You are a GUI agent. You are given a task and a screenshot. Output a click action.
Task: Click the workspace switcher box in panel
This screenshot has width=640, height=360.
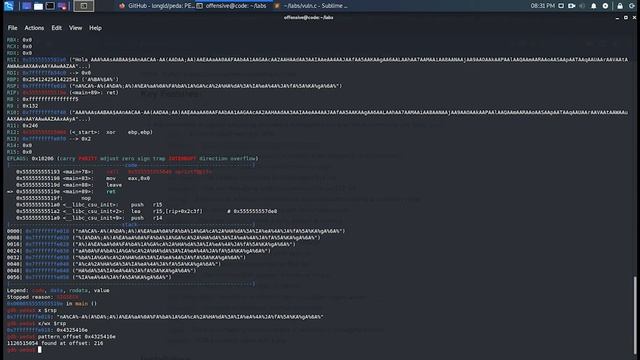pyautogui.click(x=84, y=6)
